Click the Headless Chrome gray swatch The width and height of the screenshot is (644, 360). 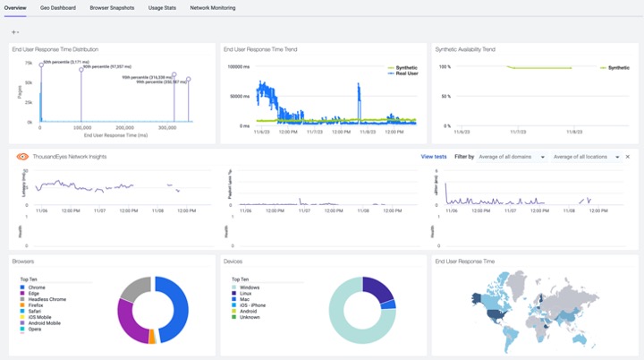22,299
